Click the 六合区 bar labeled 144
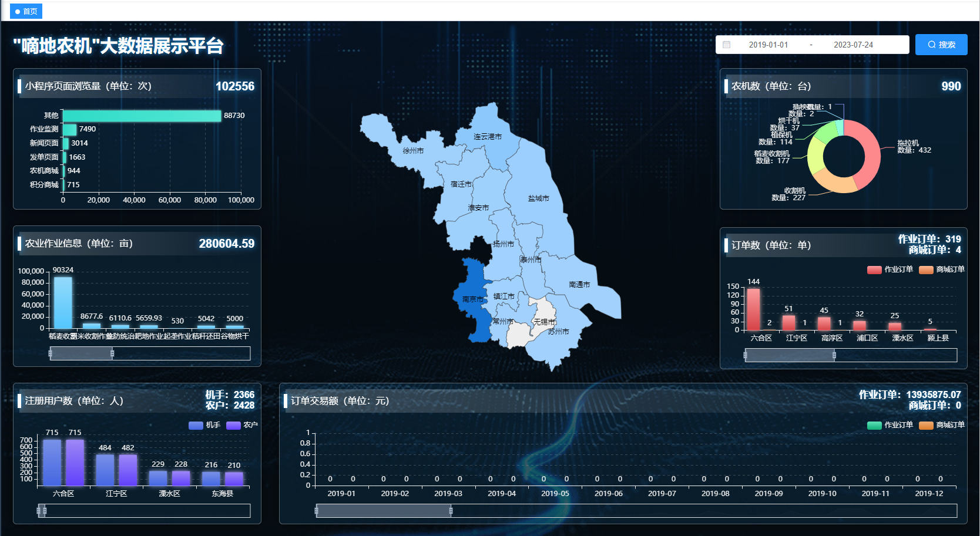980x536 pixels. click(753, 309)
